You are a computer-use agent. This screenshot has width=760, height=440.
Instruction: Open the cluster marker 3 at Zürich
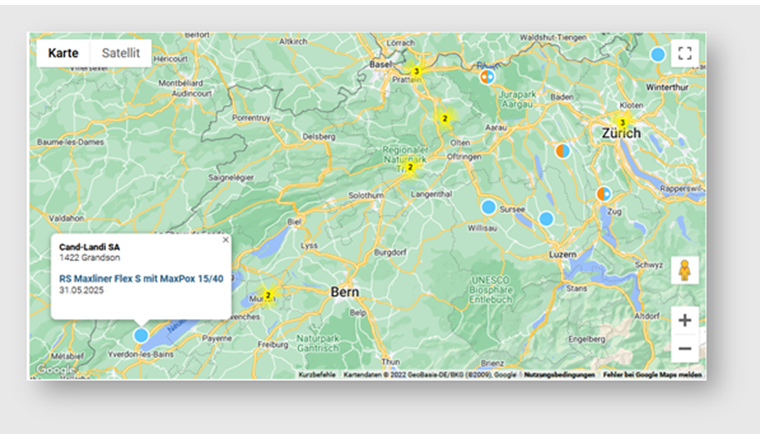(621, 122)
